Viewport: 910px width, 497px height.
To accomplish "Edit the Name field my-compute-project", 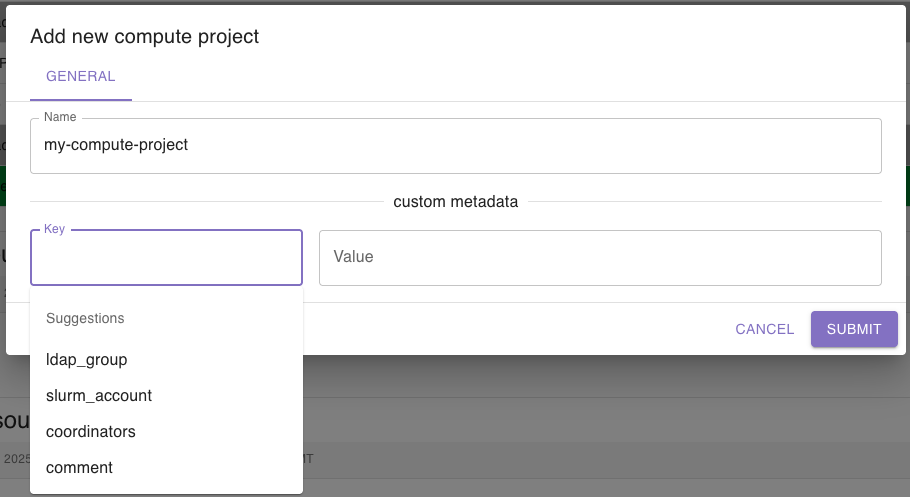I will coord(456,146).
